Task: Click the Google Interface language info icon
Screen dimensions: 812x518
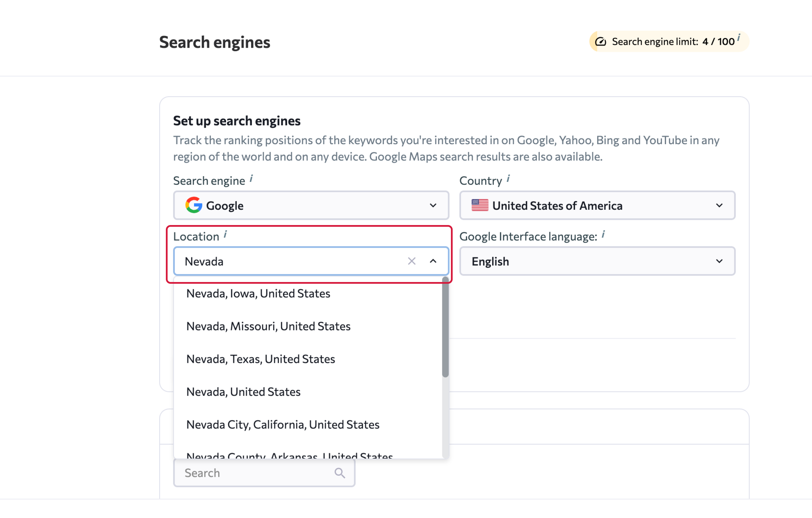Action: [x=603, y=234]
